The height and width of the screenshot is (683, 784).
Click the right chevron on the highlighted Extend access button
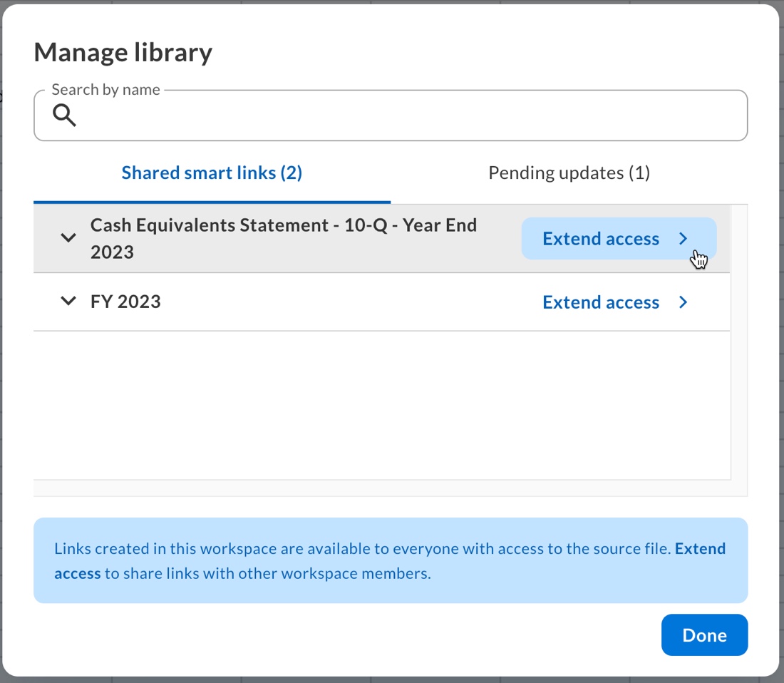click(x=683, y=238)
